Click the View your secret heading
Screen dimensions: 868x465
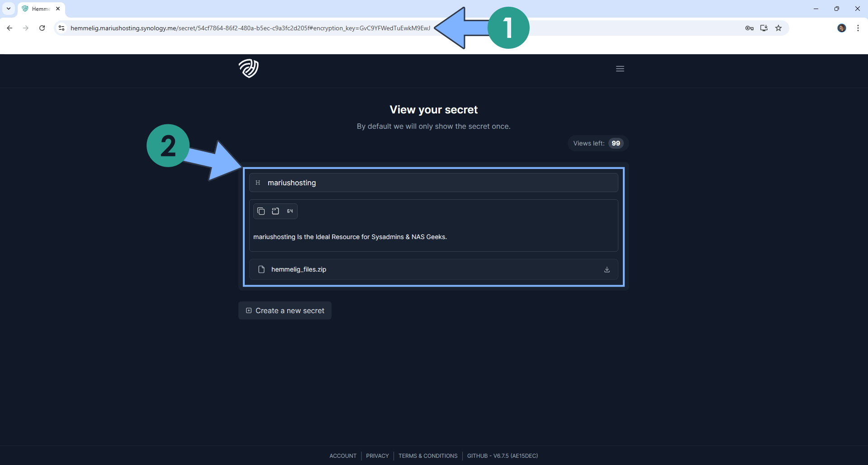click(x=433, y=110)
